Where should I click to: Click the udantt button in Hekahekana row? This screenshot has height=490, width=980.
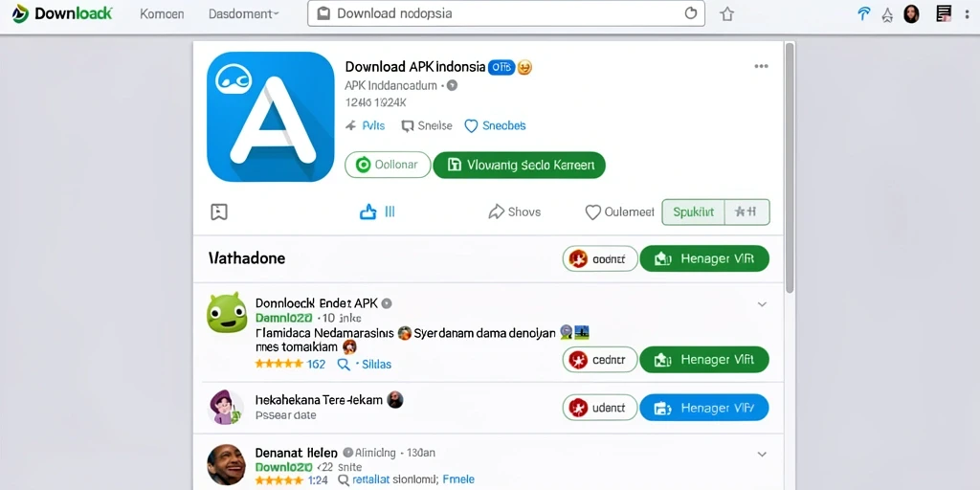tap(600, 408)
